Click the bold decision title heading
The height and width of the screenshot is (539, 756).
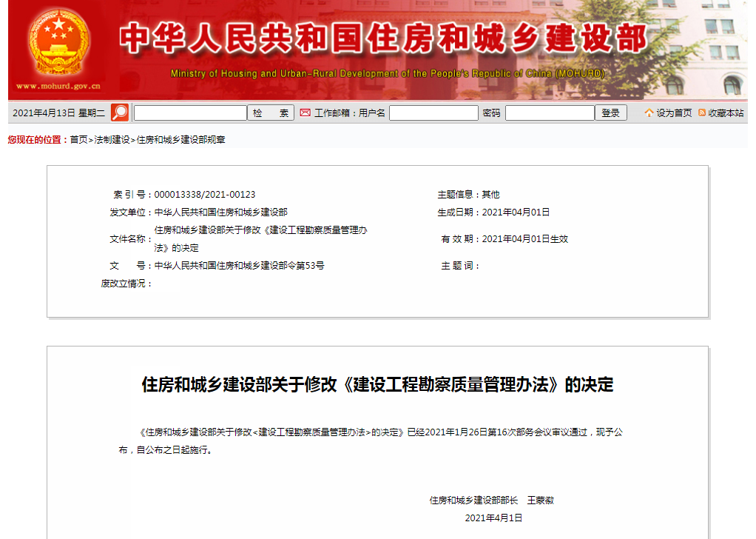point(377,384)
